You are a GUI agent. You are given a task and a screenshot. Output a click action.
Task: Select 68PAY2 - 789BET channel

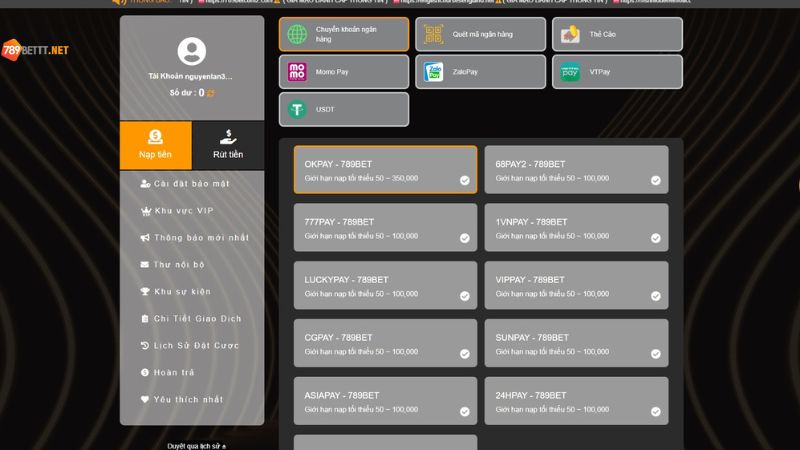point(577,170)
